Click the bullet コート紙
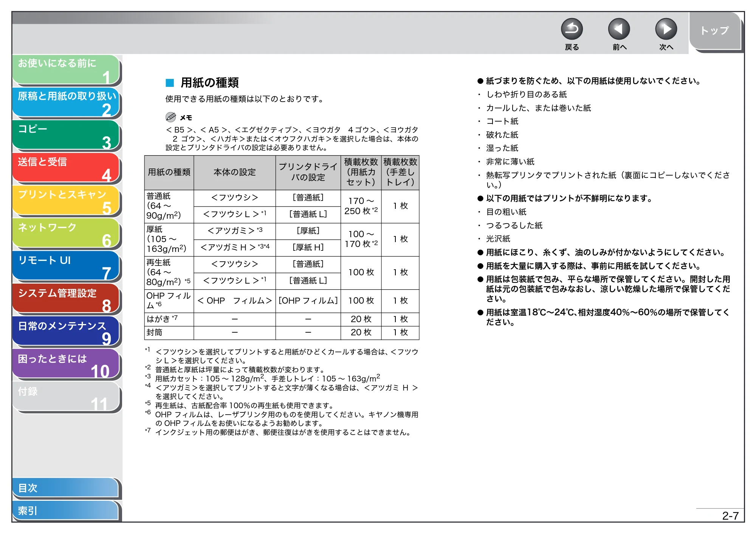The image size is (756, 534). (x=502, y=121)
